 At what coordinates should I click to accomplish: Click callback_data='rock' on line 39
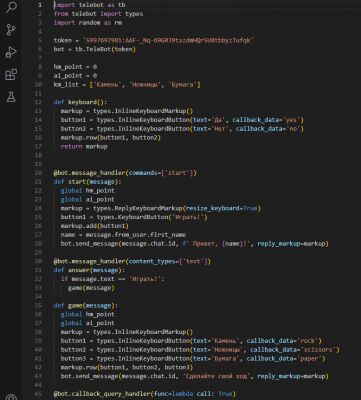point(284,341)
